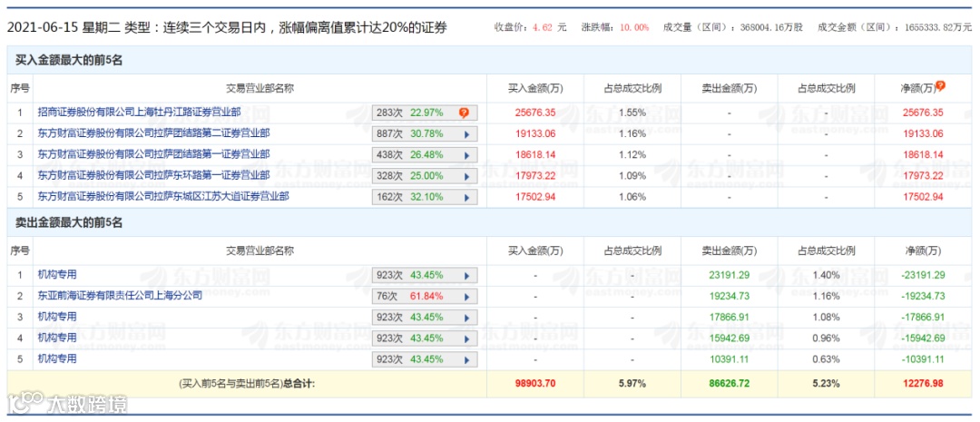Click the sell amount 23191.29 cell
The width and height of the screenshot is (980, 422).
(730, 275)
